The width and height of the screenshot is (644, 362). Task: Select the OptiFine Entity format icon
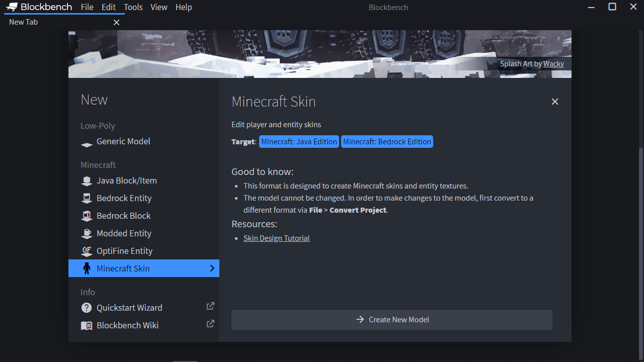tap(87, 251)
